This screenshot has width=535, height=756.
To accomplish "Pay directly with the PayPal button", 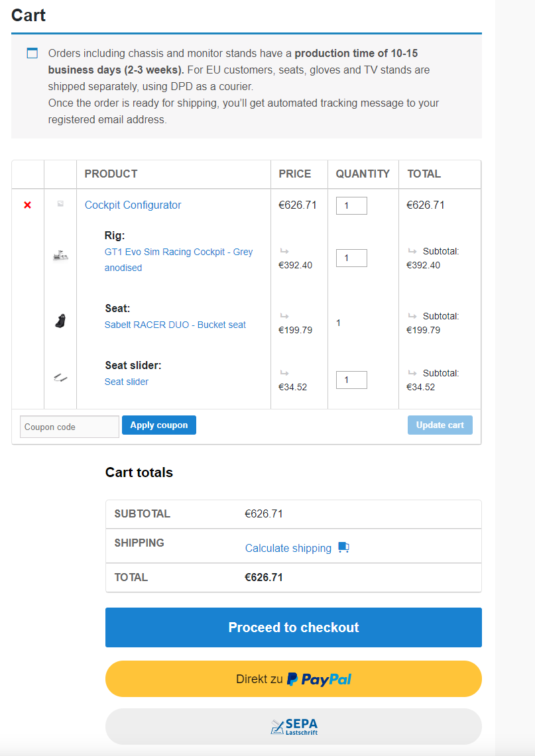I will 294,679.
